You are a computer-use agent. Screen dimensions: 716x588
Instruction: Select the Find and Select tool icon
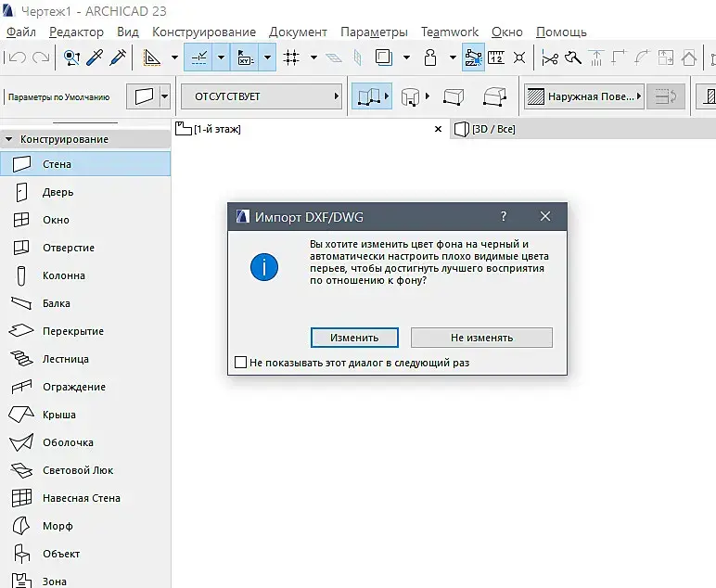(71, 58)
